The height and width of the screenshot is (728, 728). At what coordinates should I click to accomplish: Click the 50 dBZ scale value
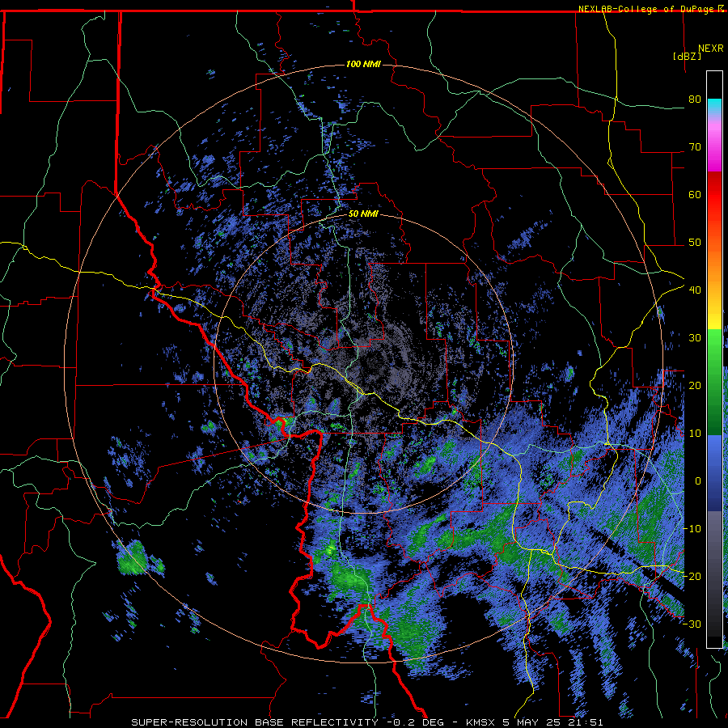695,243
